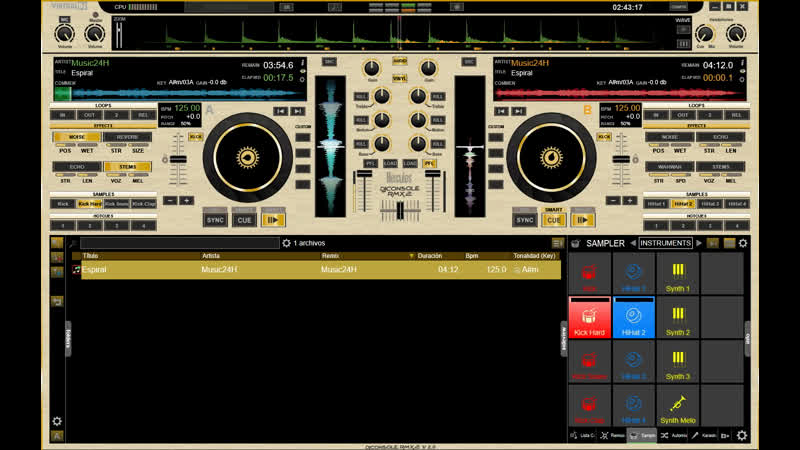
Task: Click deck A jog wheel platter
Action: [247, 158]
